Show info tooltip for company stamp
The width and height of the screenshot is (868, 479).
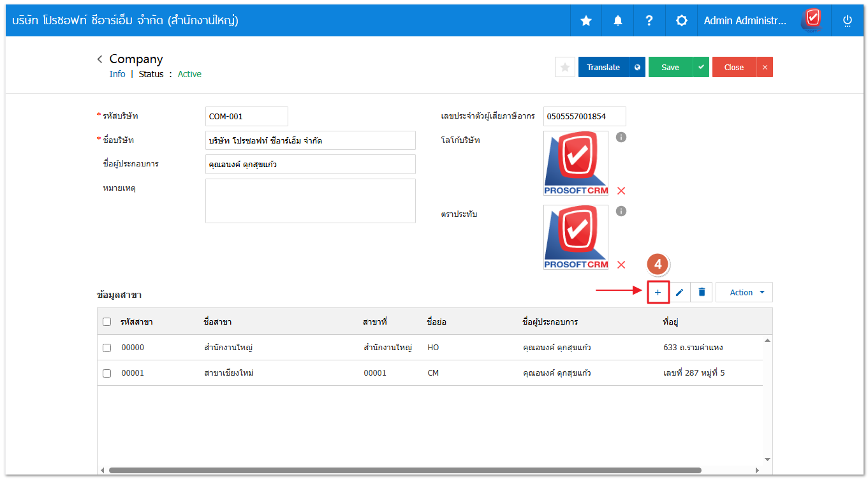coord(621,211)
